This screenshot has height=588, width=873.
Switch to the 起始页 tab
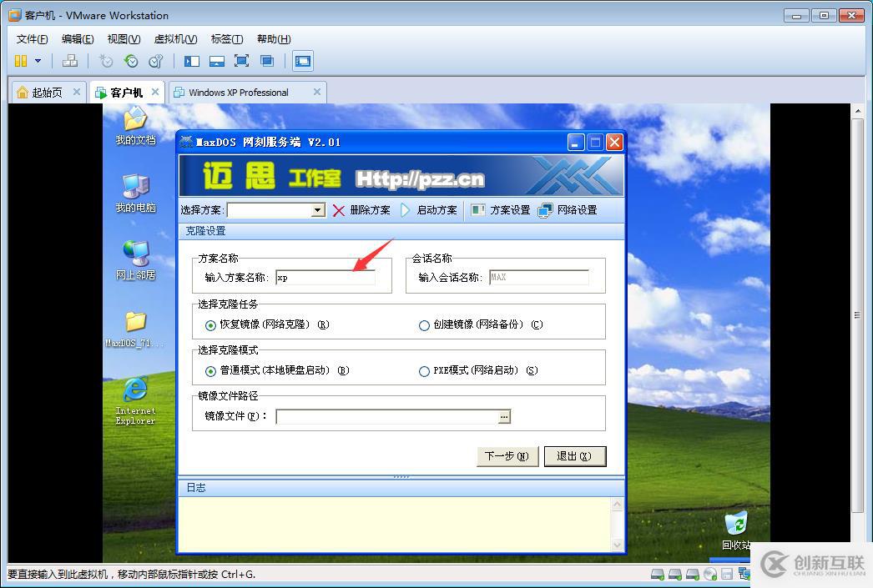pos(48,93)
